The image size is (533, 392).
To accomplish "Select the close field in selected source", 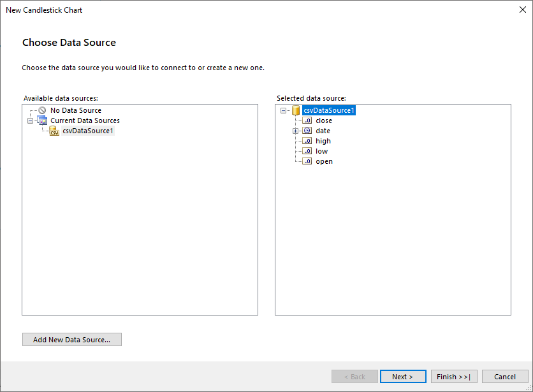I will point(324,120).
